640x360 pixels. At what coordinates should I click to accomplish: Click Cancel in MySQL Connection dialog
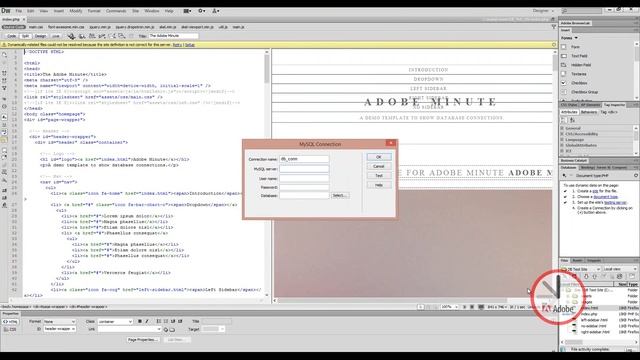point(378,167)
